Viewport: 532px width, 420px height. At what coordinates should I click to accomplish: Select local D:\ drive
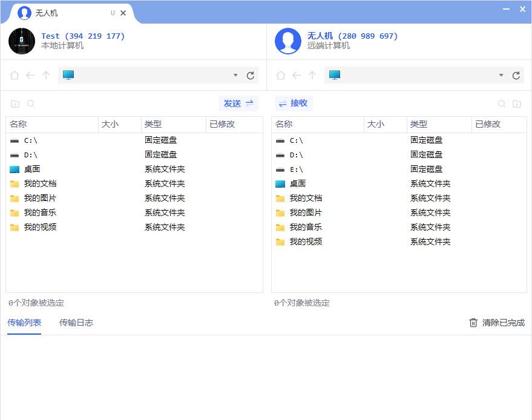(x=134, y=155)
